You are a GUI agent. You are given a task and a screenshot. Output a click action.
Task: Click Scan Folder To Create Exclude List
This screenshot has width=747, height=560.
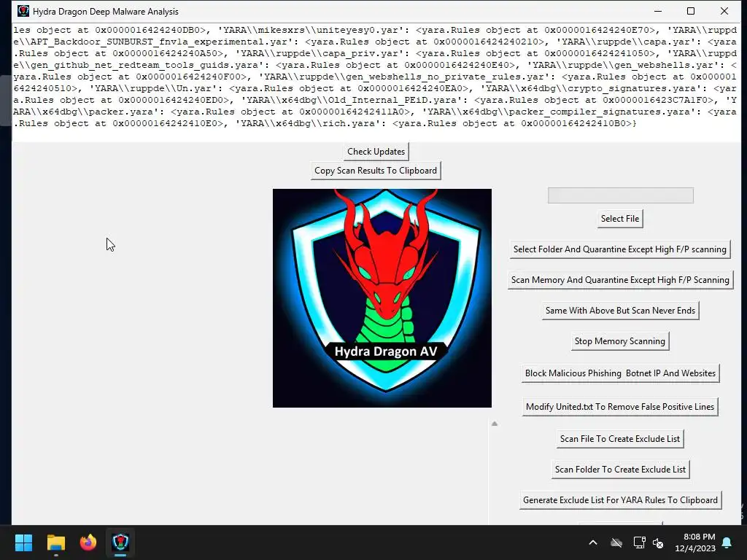coord(620,470)
